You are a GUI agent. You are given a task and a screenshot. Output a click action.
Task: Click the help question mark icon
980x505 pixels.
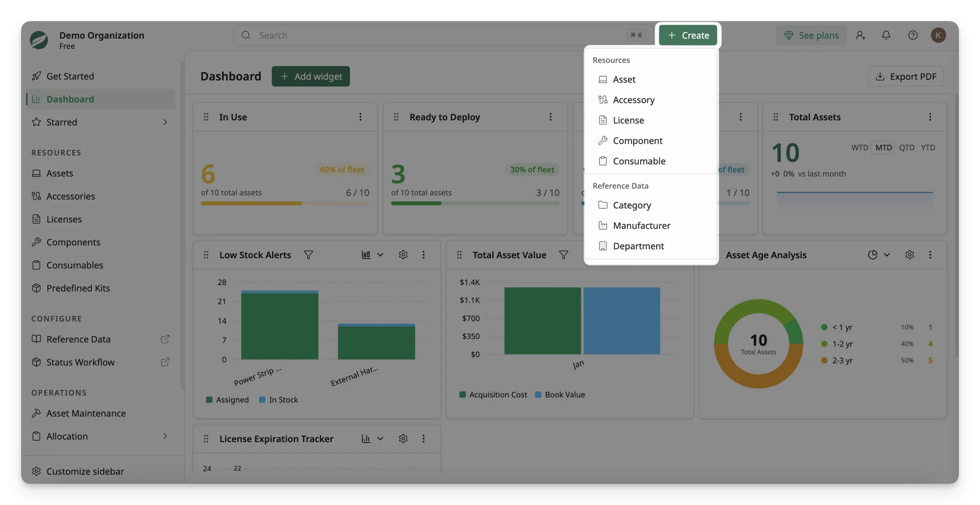coord(913,35)
